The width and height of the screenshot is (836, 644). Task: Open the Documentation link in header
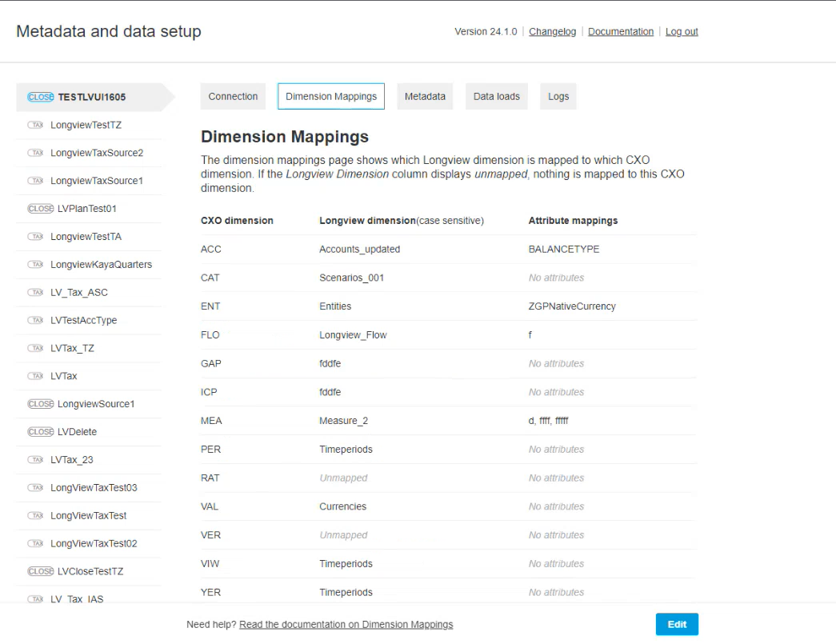(621, 32)
